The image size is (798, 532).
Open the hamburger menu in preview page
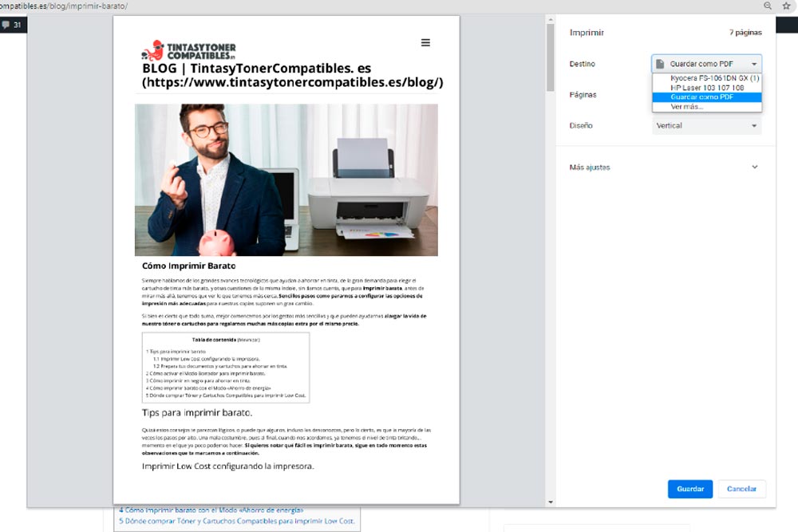pyautogui.click(x=425, y=43)
